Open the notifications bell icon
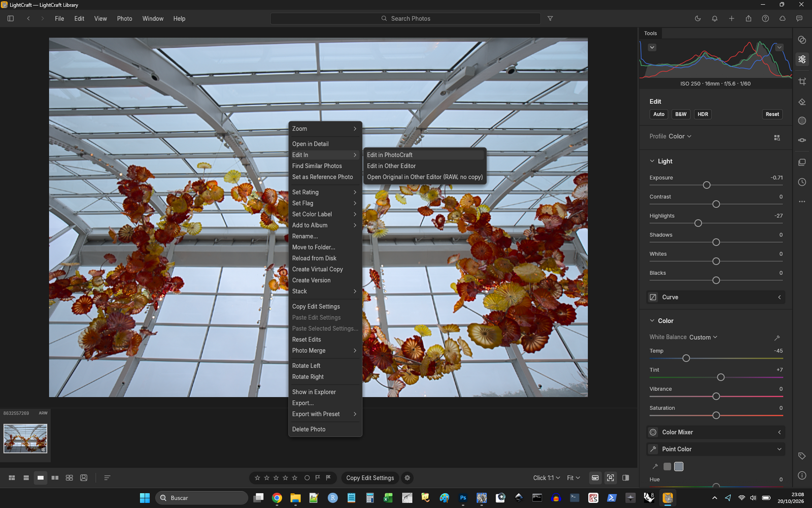The image size is (812, 508). [715, 18]
